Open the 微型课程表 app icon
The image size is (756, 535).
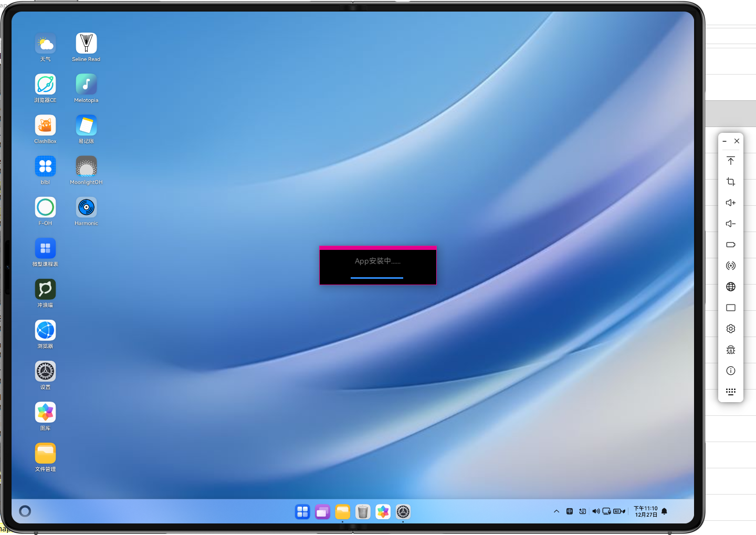(45, 248)
